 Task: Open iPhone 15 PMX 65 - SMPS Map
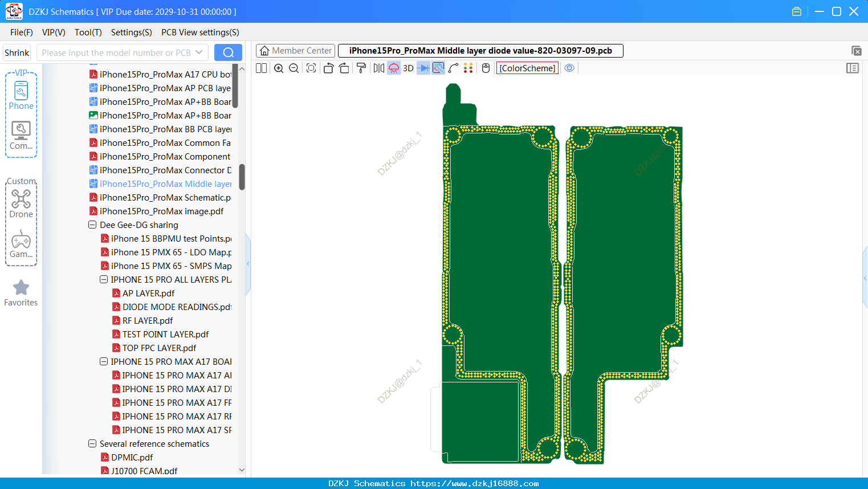[166, 266]
